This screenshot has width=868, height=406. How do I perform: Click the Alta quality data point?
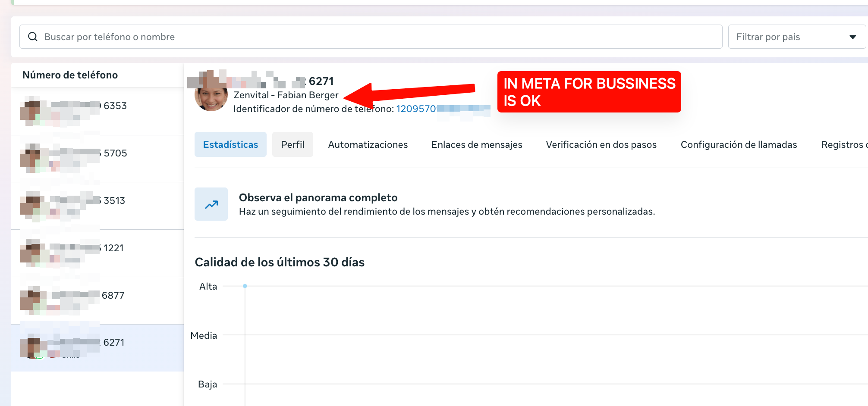[245, 286]
